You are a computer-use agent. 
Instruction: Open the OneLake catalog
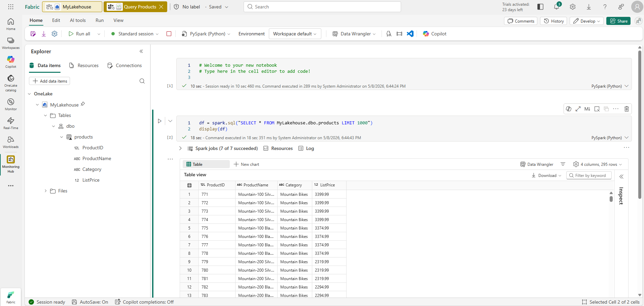click(x=11, y=83)
